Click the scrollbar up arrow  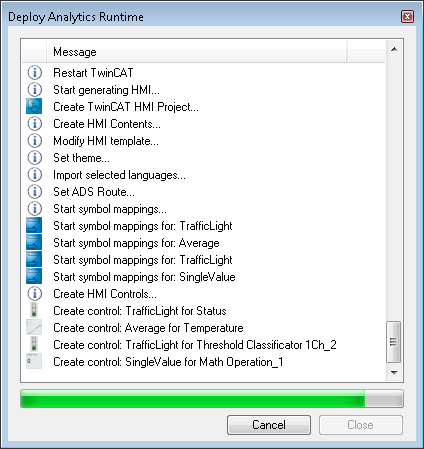pyautogui.click(x=394, y=49)
